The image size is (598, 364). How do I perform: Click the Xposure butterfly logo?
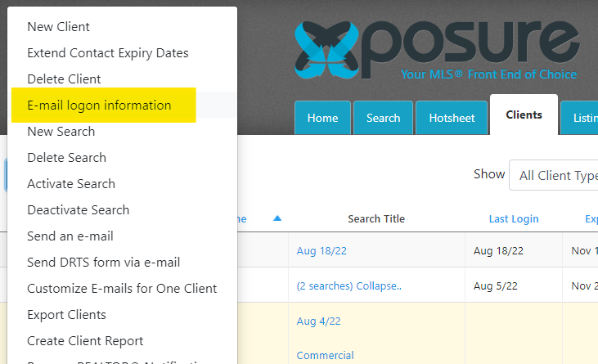327,50
